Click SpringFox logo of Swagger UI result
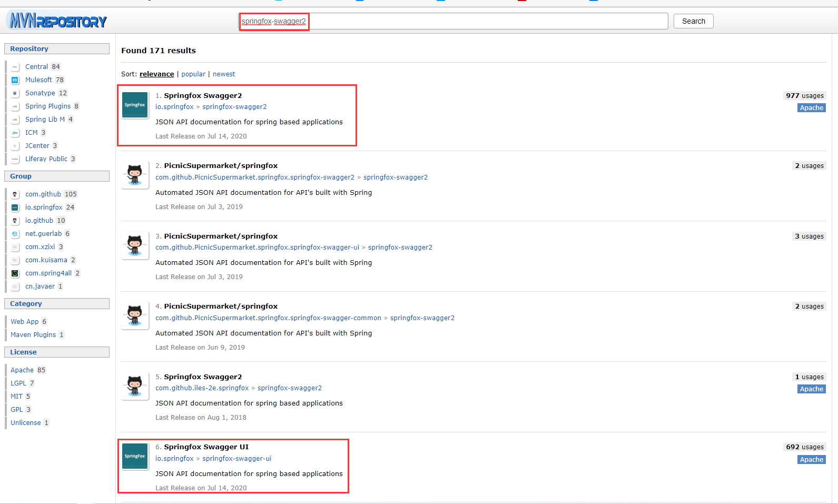Screen dimensions: 838x504 click(135, 456)
